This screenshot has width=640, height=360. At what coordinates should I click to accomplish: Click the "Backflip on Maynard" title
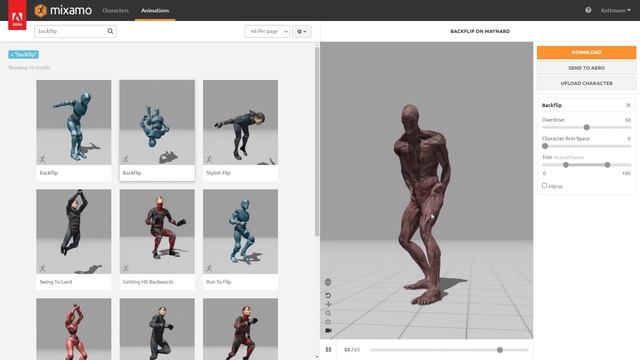coord(480,31)
